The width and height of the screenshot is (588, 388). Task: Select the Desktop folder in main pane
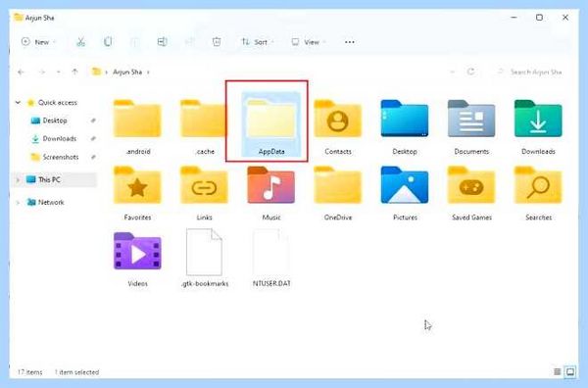(x=405, y=126)
